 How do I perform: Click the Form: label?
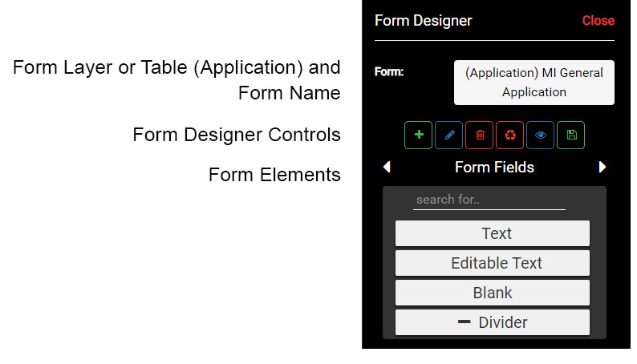pyautogui.click(x=389, y=72)
